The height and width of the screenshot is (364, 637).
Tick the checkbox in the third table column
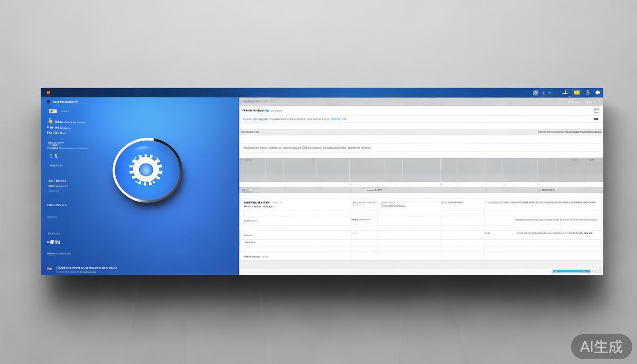pyautogui.click(x=382, y=203)
